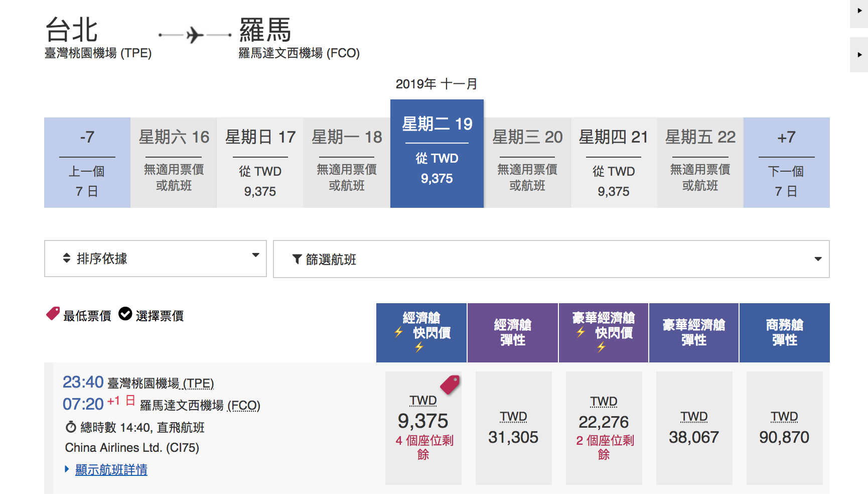The height and width of the screenshot is (502, 868).
Task: Choose economy flash fare TWD 9,375
Action: click(x=423, y=428)
